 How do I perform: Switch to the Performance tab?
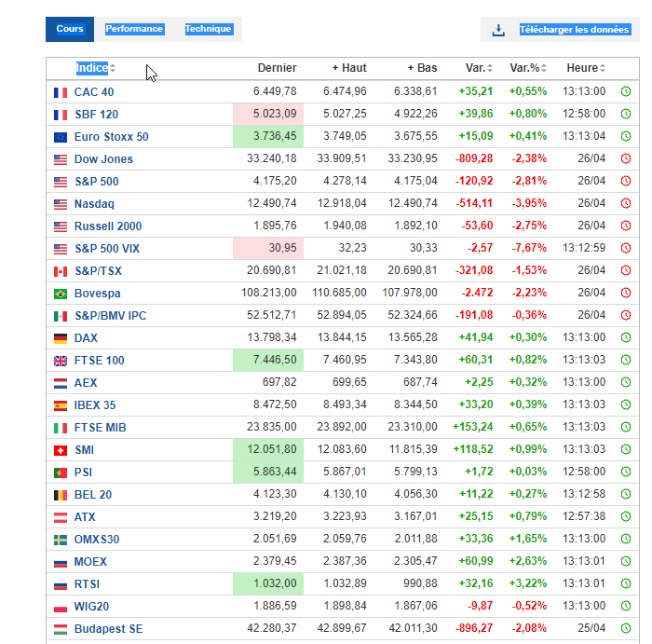(x=134, y=29)
